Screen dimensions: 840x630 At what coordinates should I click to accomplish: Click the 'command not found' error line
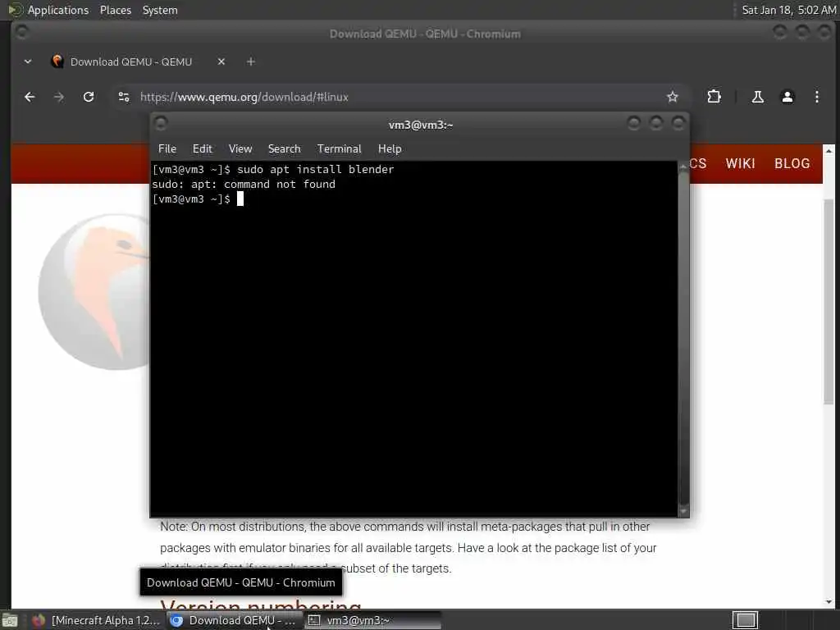(244, 185)
